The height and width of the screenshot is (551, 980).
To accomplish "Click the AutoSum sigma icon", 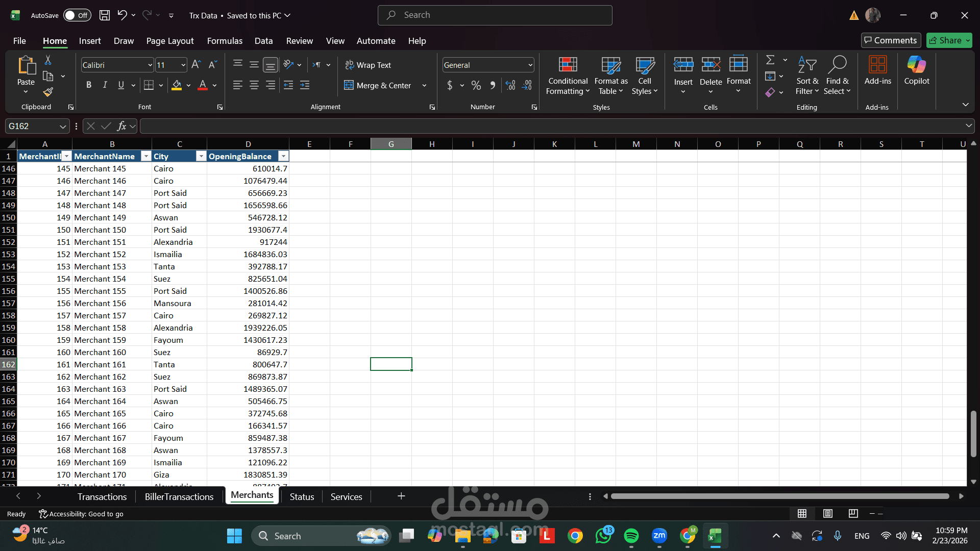I will [x=770, y=60].
